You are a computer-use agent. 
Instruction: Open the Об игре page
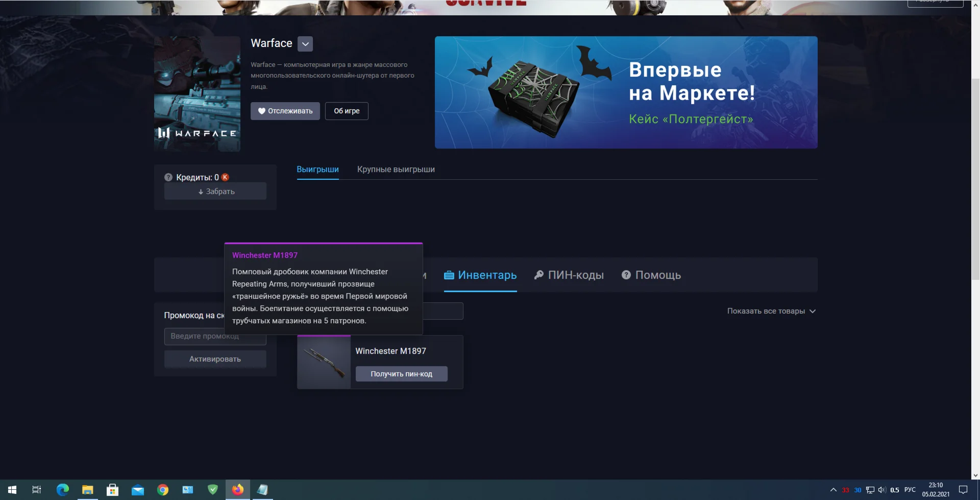(347, 111)
